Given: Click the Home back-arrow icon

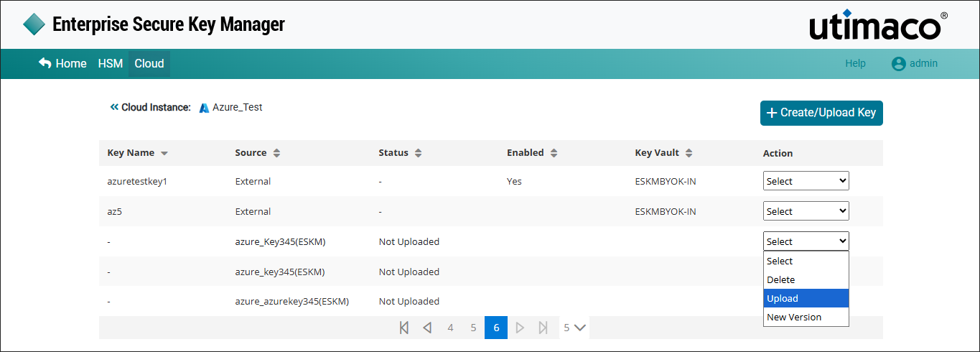Looking at the screenshot, I should 45,63.
